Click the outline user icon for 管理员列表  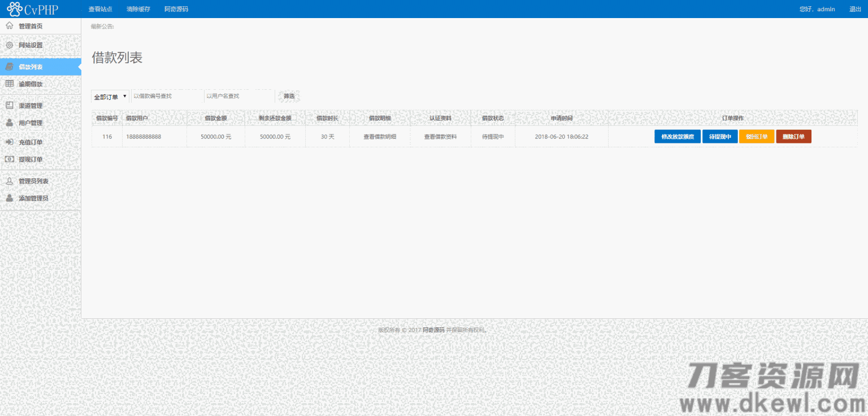pyautogui.click(x=9, y=181)
